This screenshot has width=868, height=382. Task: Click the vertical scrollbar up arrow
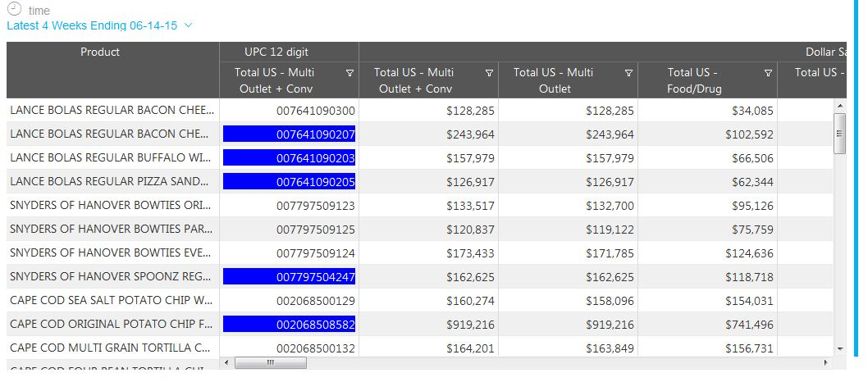(x=839, y=107)
